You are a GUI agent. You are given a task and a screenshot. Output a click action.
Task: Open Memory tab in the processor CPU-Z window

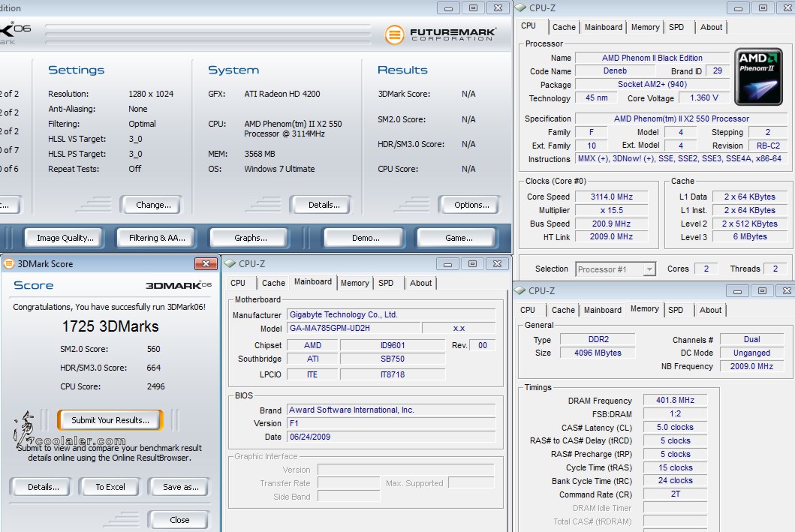tap(646, 27)
